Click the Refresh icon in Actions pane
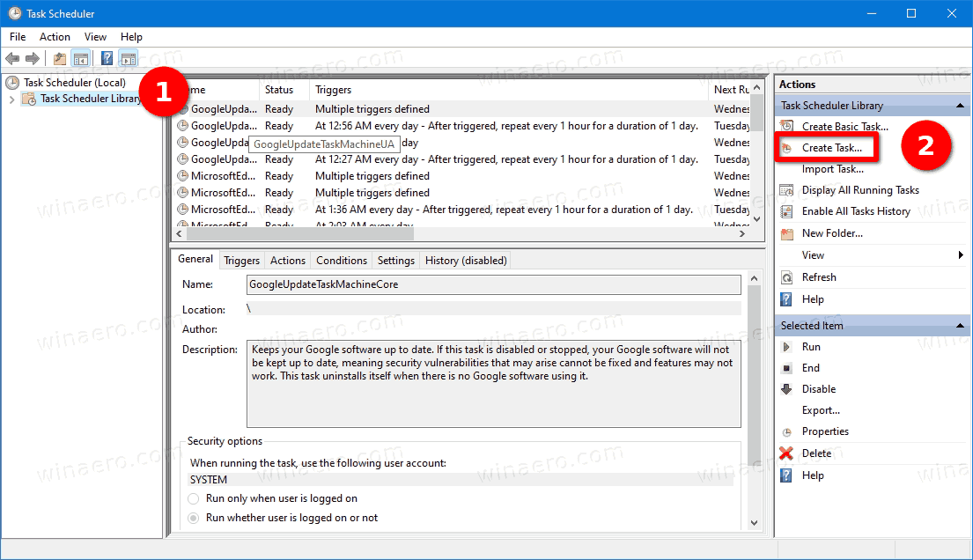Image resolution: width=973 pixels, height=560 pixels. point(786,276)
